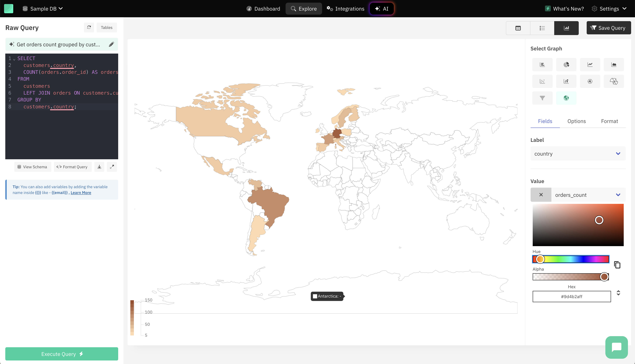Open the orders_count value dropdown
The height and width of the screenshot is (364, 635).
[x=589, y=195]
